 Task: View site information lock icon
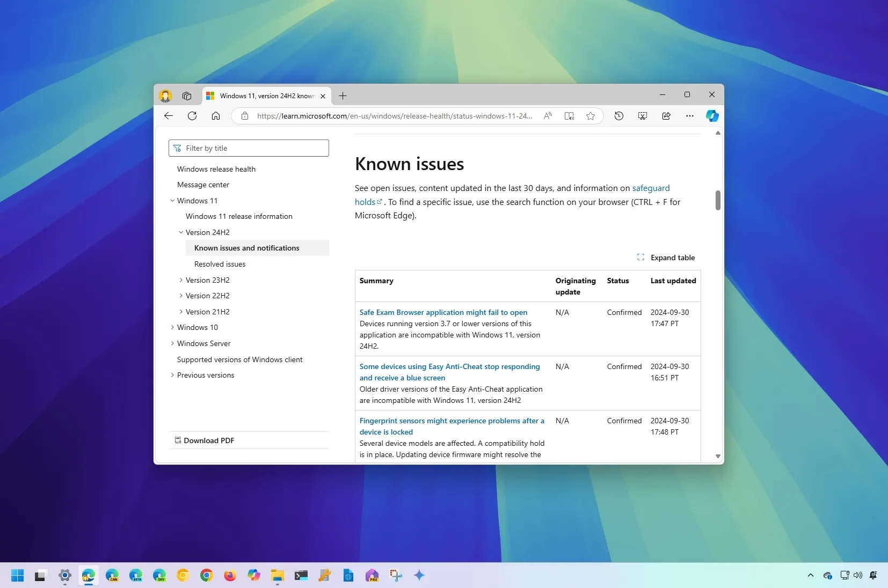click(x=245, y=116)
